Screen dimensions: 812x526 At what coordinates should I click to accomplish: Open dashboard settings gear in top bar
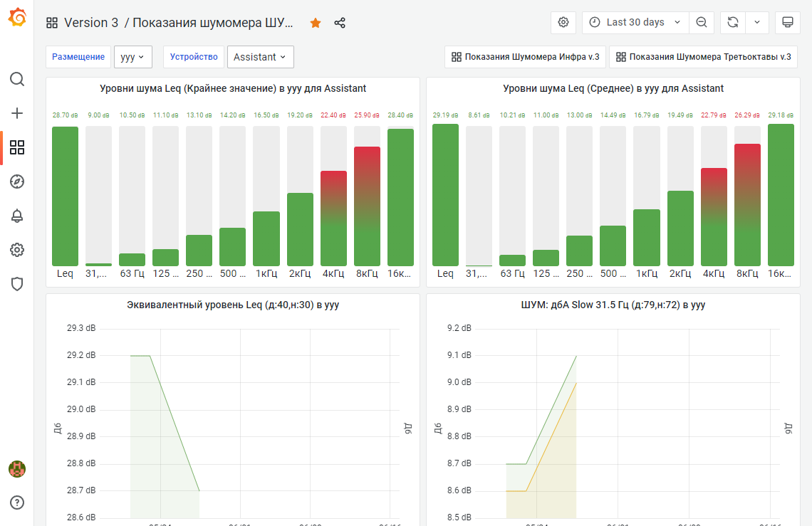tap(563, 23)
